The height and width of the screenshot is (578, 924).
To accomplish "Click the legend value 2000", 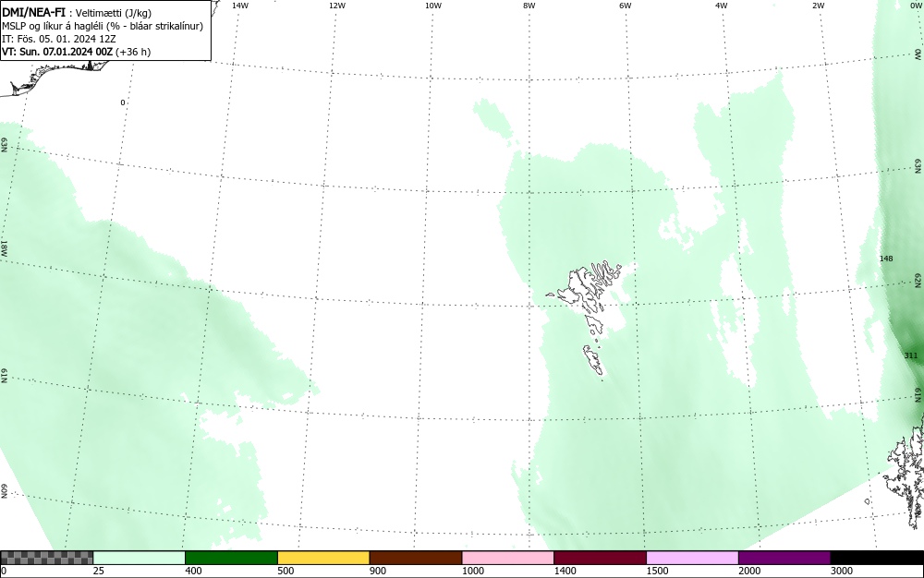I will point(749,571).
